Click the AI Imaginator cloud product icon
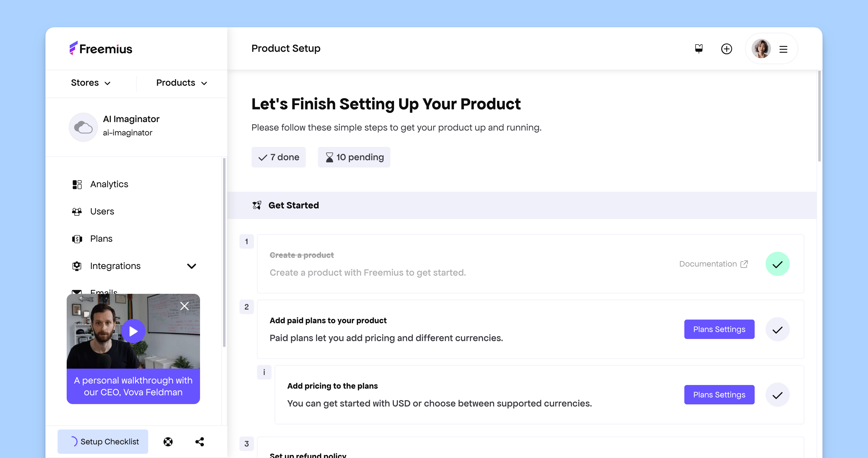Viewport: 868px width, 458px height. point(83,127)
